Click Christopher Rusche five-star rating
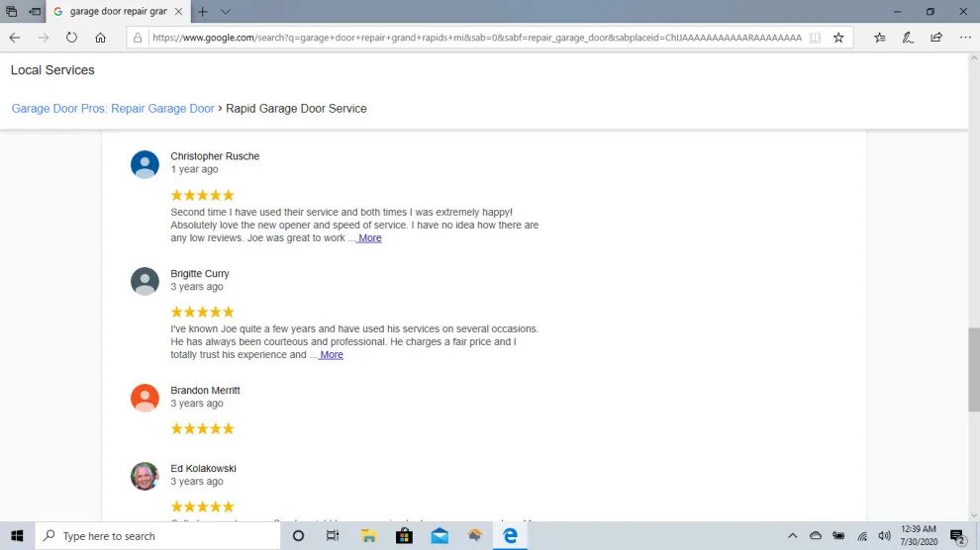 [x=203, y=196]
